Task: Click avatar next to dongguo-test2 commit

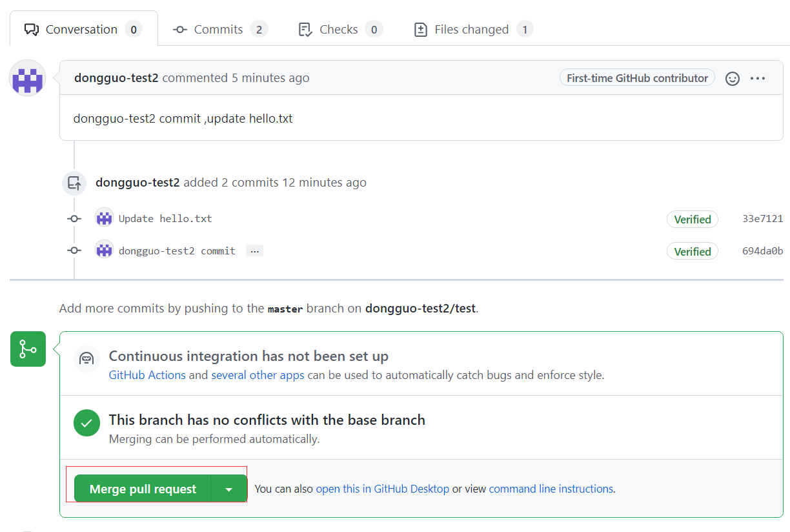Action: tap(104, 251)
